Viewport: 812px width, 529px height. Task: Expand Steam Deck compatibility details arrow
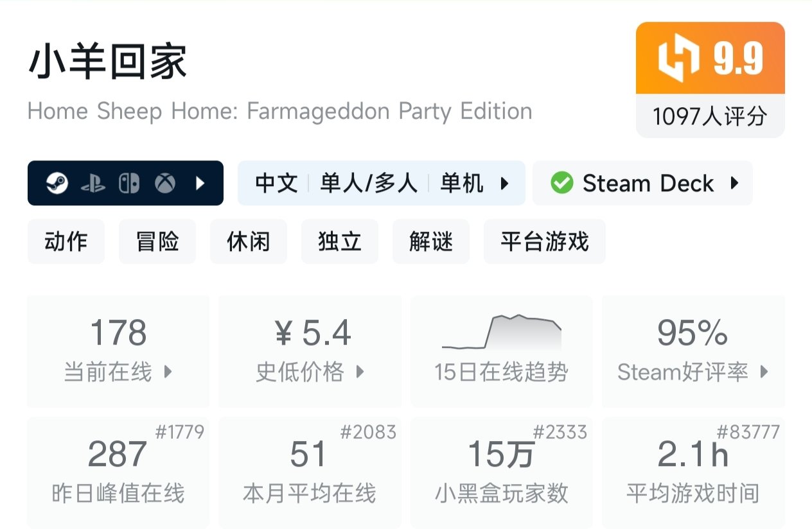click(735, 184)
